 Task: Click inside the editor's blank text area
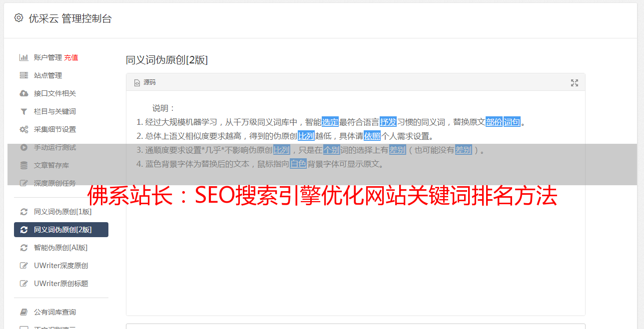355,250
